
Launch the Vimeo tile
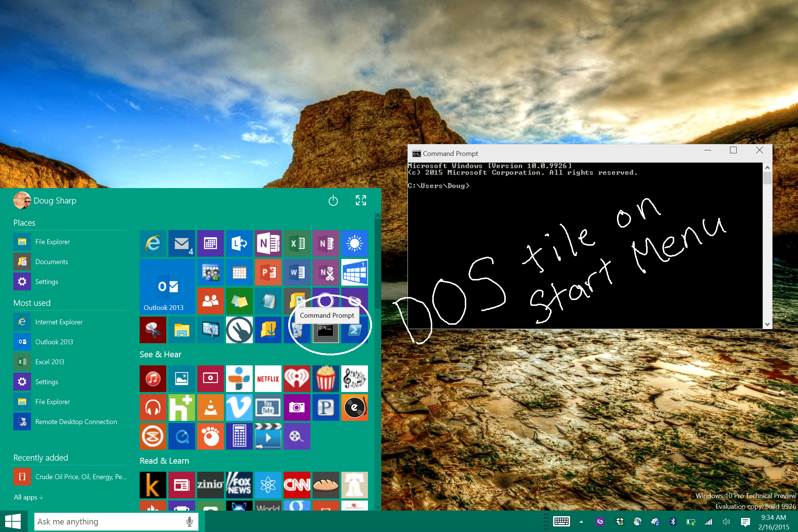(239, 407)
